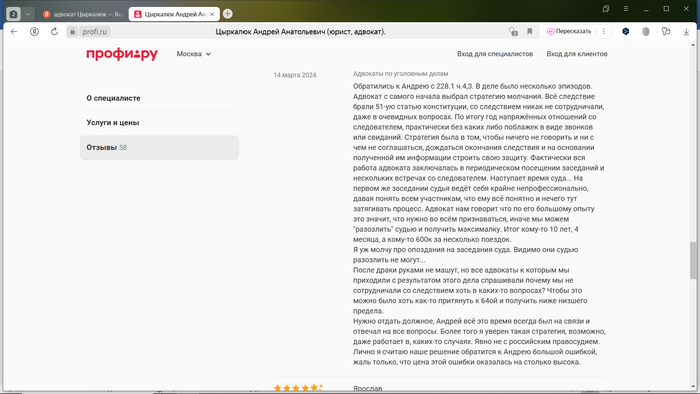This screenshot has height=394, width=700.
Task: Switch to the адвокат Цыркалюк Yandex tab
Action: (83, 14)
